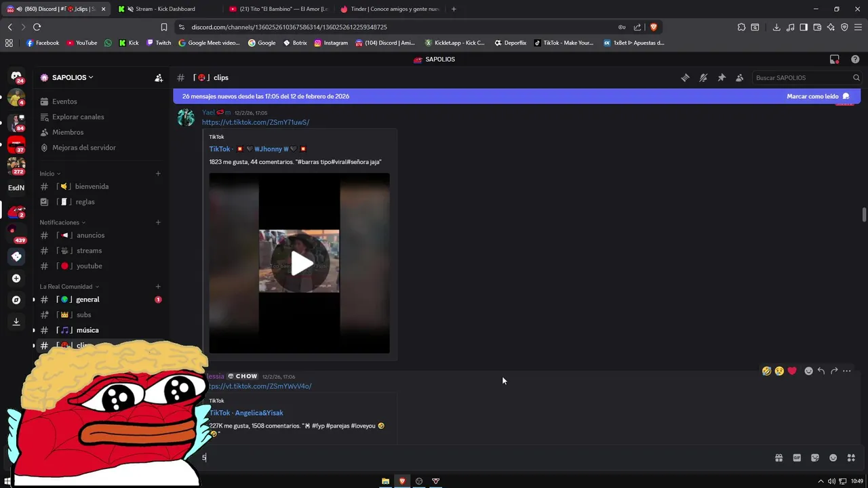Toggle the member list icon
The image size is (868, 488).
[739, 78]
